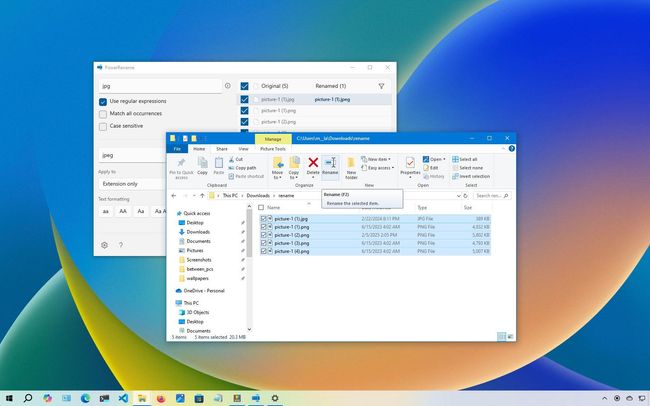Click the filter icon in PowerRename list
Screen dimensions: 650x406
click(x=381, y=86)
